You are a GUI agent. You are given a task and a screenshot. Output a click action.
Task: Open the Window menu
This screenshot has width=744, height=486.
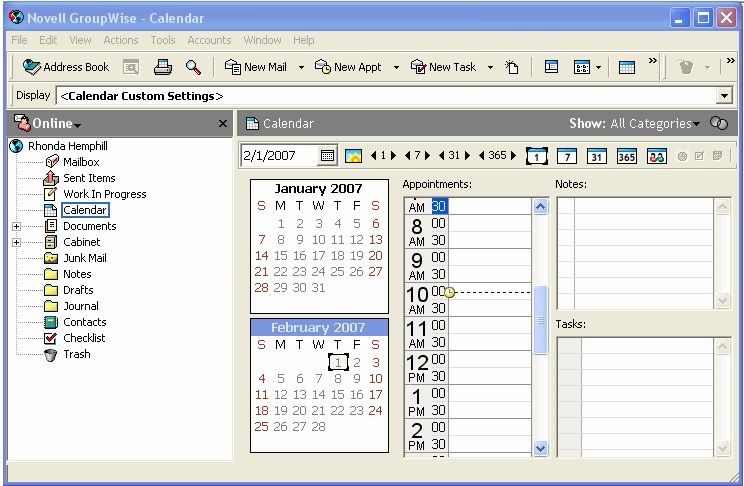(262, 40)
